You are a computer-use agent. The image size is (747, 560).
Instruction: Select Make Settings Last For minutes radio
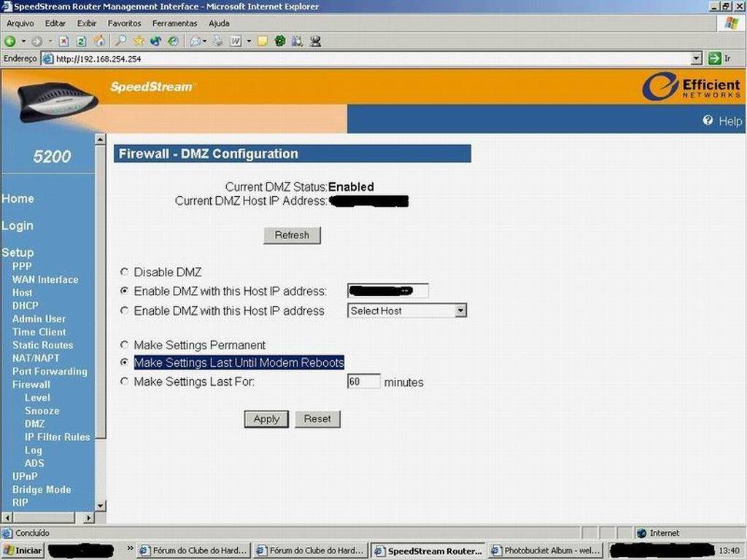(124, 381)
